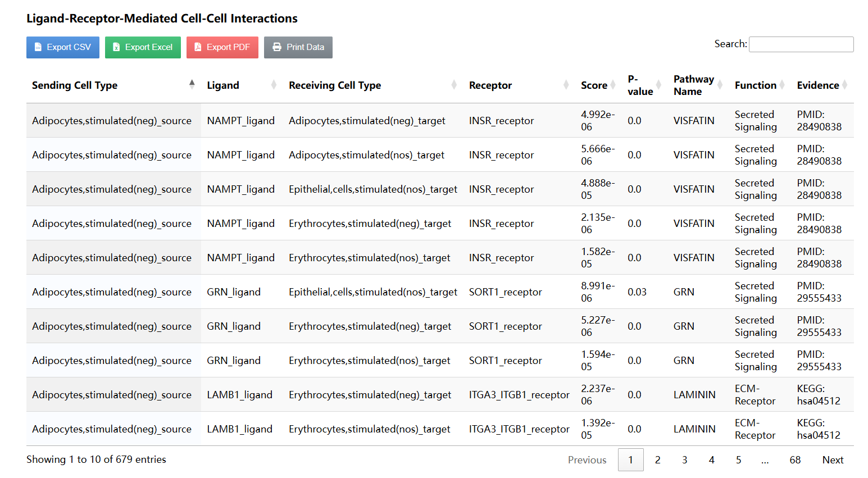This screenshot has height=478, width=868.
Task: Click inside the Search input field
Action: click(801, 44)
